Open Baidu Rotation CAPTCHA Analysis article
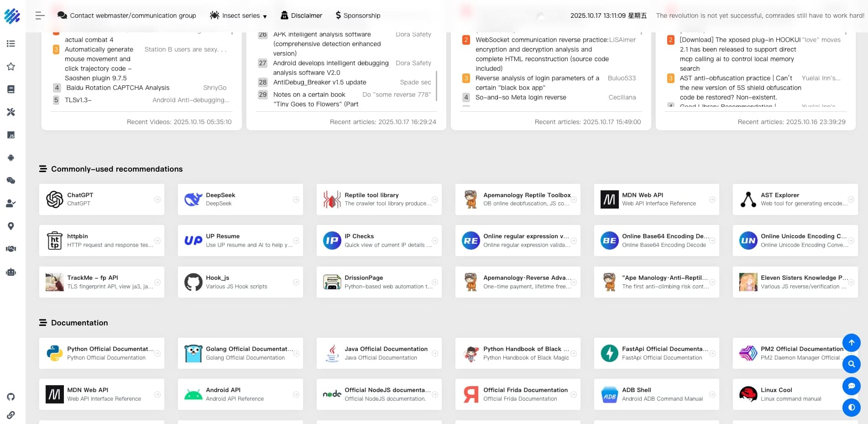868x424 pixels. 118,88
